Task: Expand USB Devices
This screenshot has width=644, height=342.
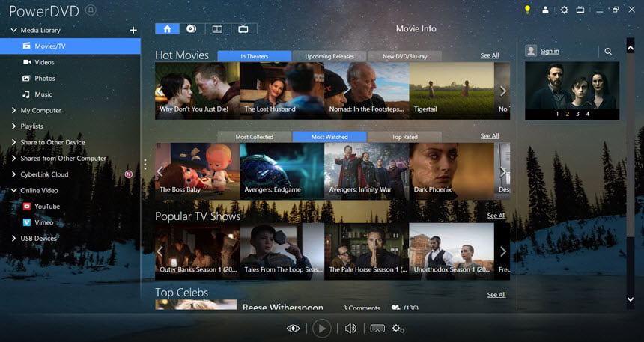Action: [13, 238]
